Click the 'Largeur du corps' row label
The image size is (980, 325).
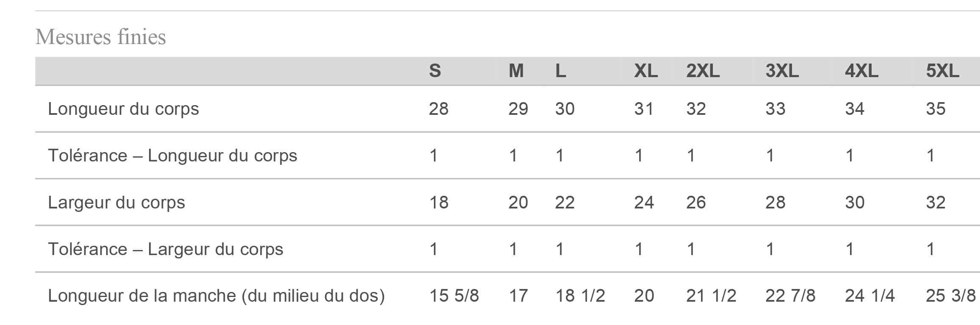(116, 202)
